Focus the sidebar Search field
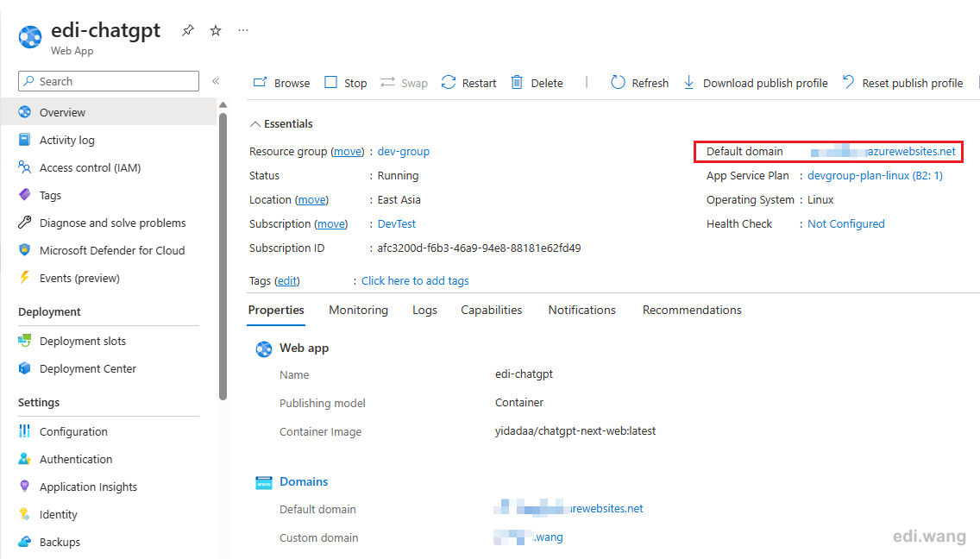 tap(109, 81)
